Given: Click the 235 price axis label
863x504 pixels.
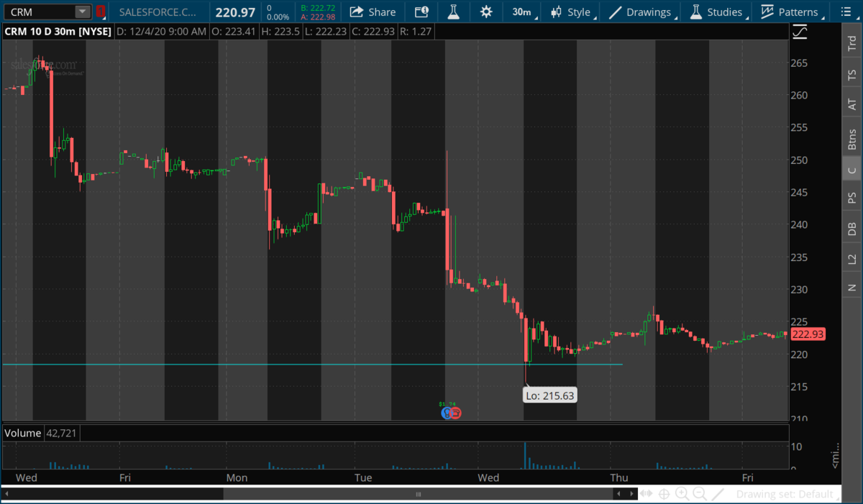Looking at the screenshot, I should pos(800,257).
